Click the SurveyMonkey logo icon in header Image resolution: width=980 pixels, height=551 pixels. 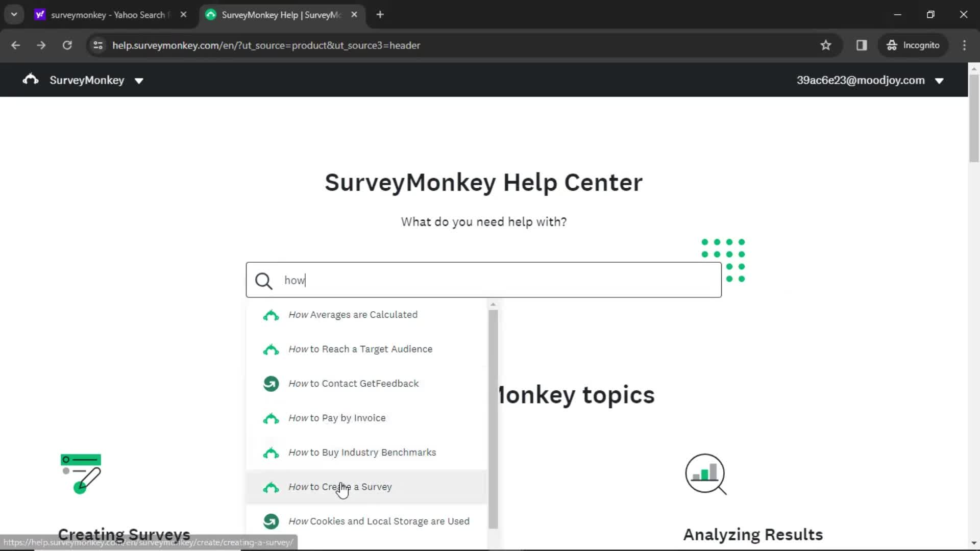[x=31, y=80]
